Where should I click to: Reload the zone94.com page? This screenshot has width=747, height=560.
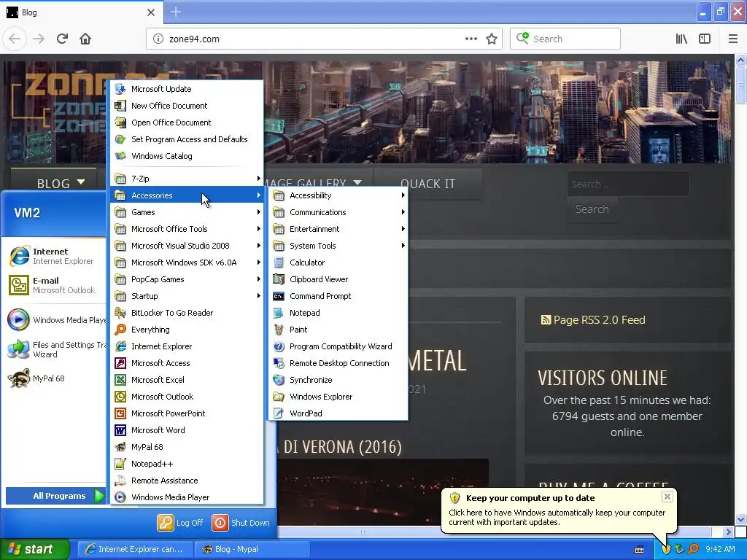(63, 39)
